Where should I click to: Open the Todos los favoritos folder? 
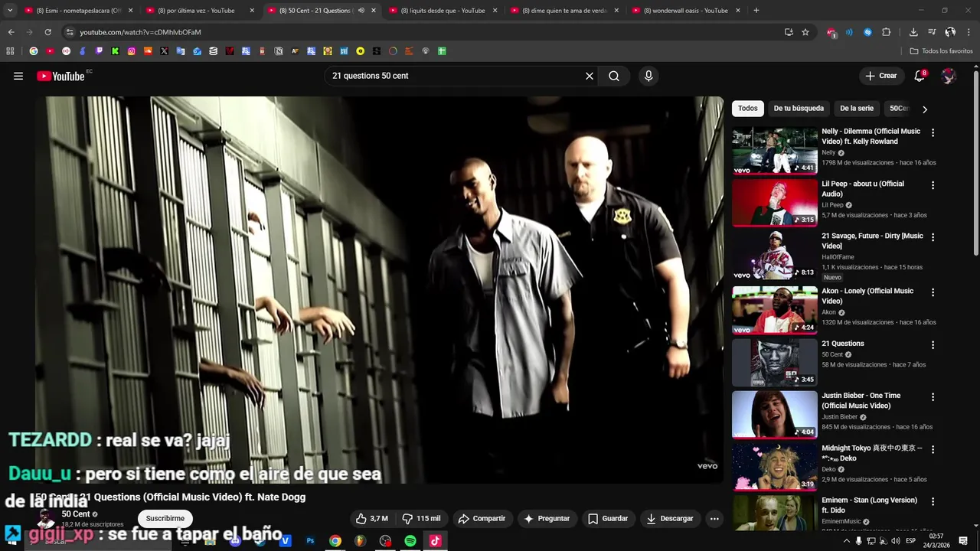pyautogui.click(x=941, y=51)
